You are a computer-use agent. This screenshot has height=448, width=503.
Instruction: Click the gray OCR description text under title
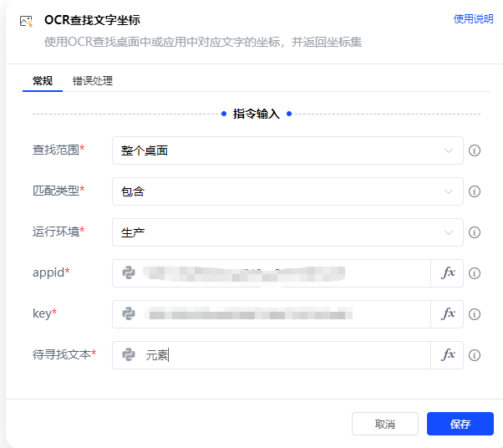(203, 42)
